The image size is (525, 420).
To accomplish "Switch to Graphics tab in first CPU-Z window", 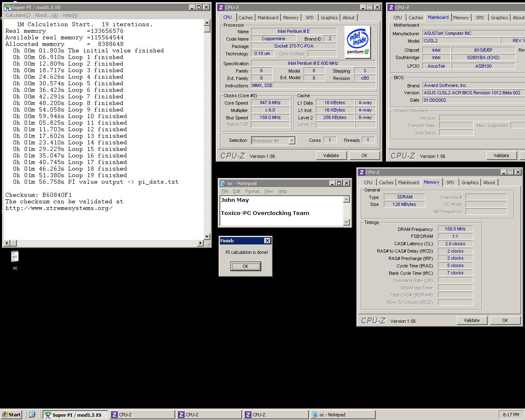I will point(329,18).
